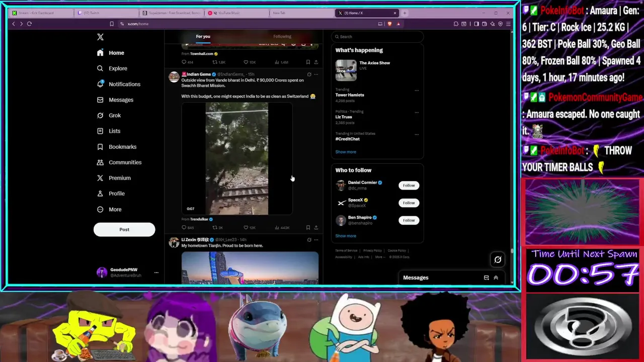Open more options on Li Zexin post

point(316,240)
